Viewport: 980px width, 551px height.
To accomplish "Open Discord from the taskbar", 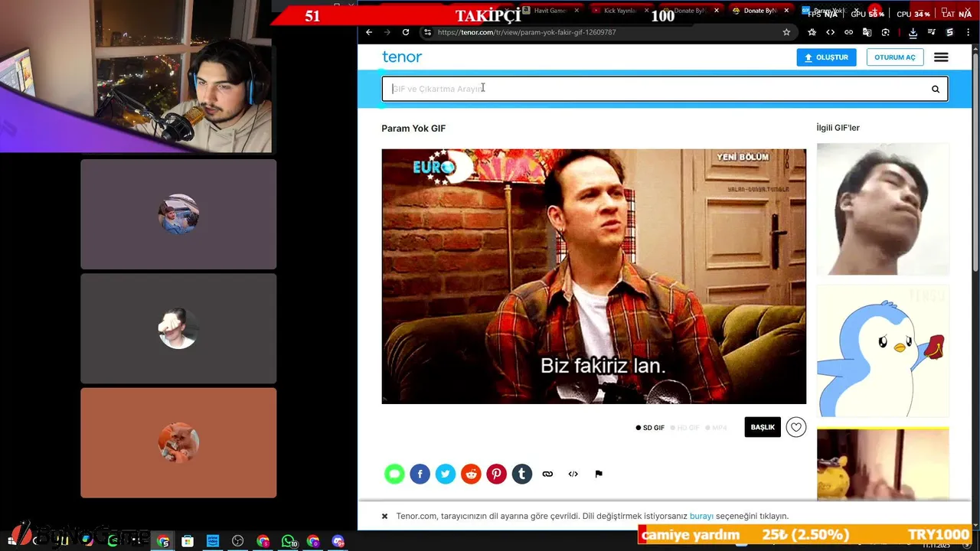I will [338, 541].
